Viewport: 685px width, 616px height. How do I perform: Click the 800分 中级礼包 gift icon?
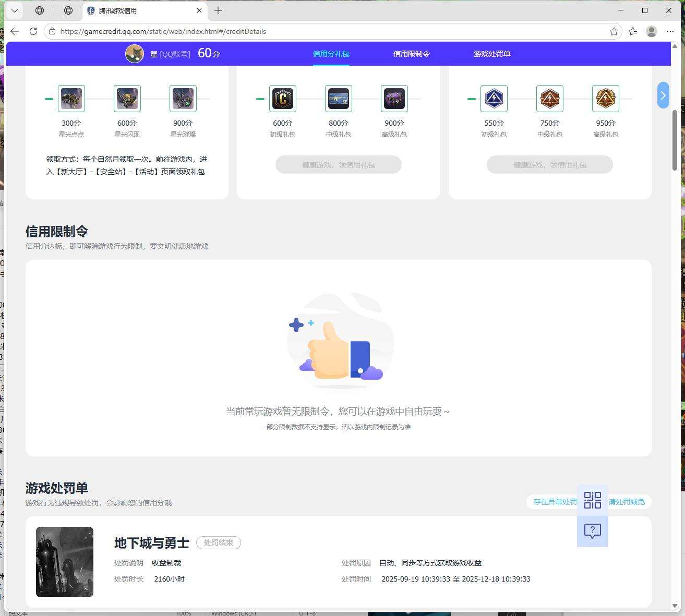339,99
